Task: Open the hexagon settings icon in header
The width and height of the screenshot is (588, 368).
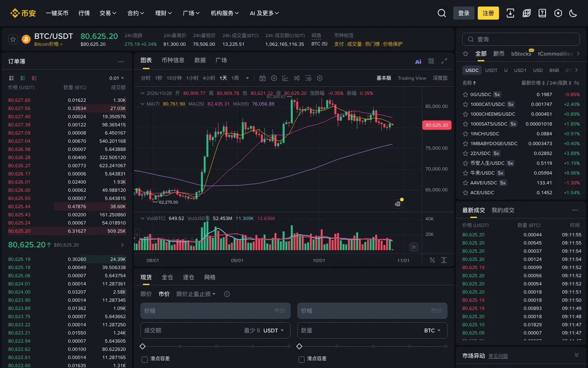Action: tap(558, 13)
